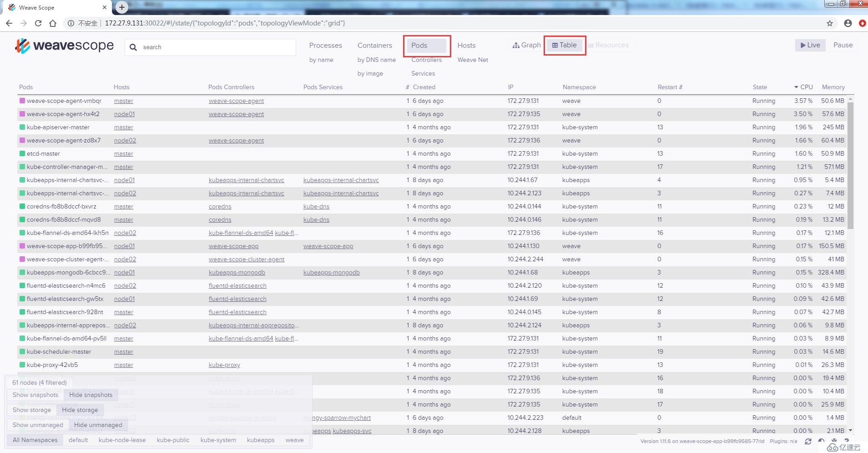Select Hide snapshots option
868x453 pixels.
(x=91, y=395)
